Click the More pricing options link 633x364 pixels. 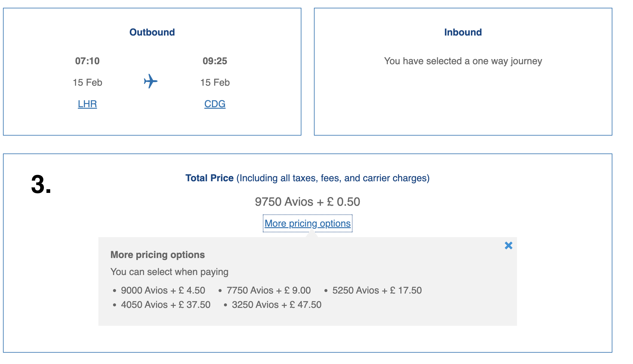point(307,223)
